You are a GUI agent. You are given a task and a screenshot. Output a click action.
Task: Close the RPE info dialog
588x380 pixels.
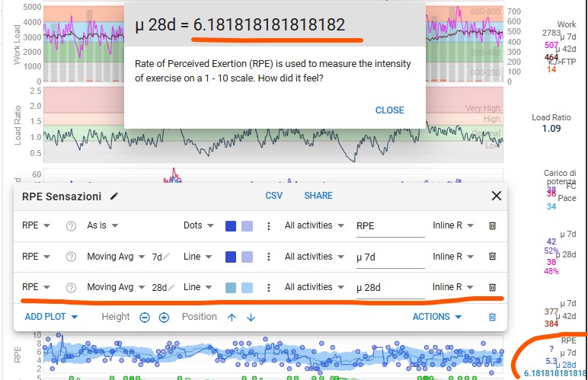pyautogui.click(x=390, y=110)
